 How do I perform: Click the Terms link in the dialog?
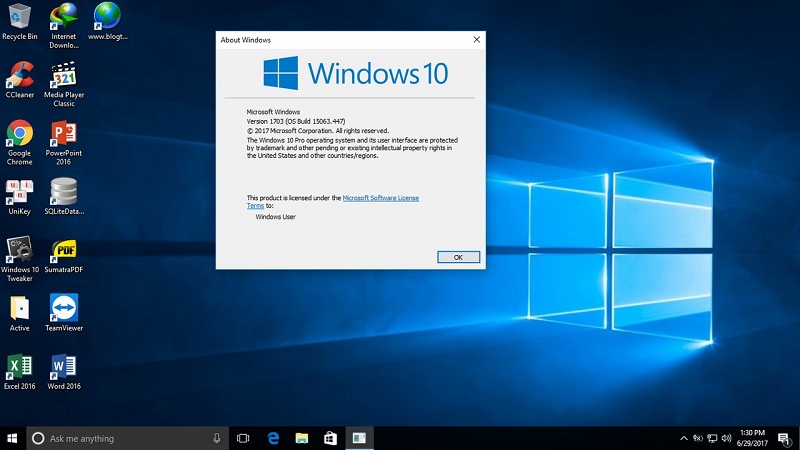pos(255,206)
